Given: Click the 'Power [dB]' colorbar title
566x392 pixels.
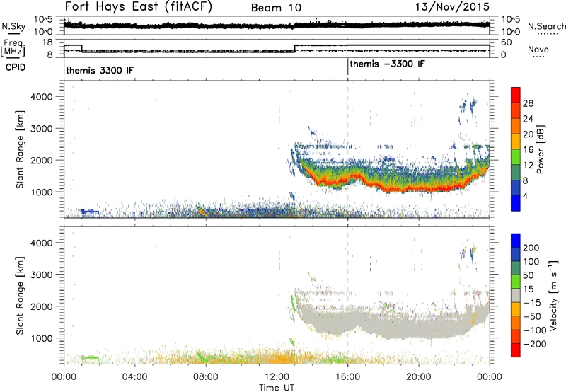Looking at the screenshot, I should tap(540, 149).
